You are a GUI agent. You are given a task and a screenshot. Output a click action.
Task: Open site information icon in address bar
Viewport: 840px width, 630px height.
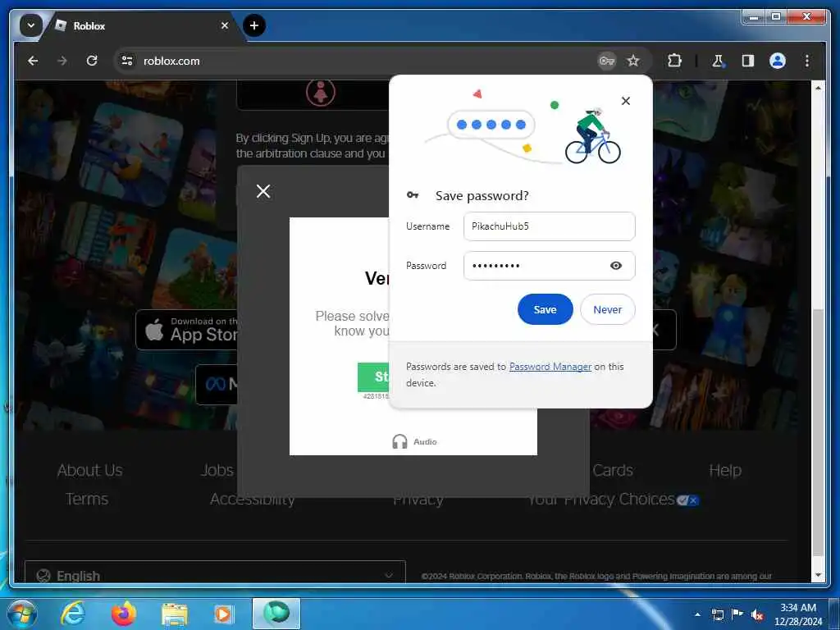(x=127, y=61)
